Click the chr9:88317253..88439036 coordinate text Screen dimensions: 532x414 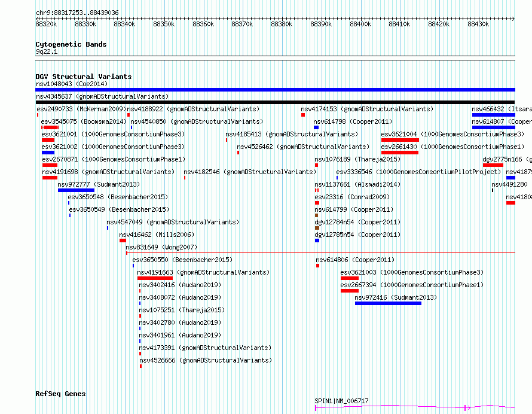[x=77, y=13]
